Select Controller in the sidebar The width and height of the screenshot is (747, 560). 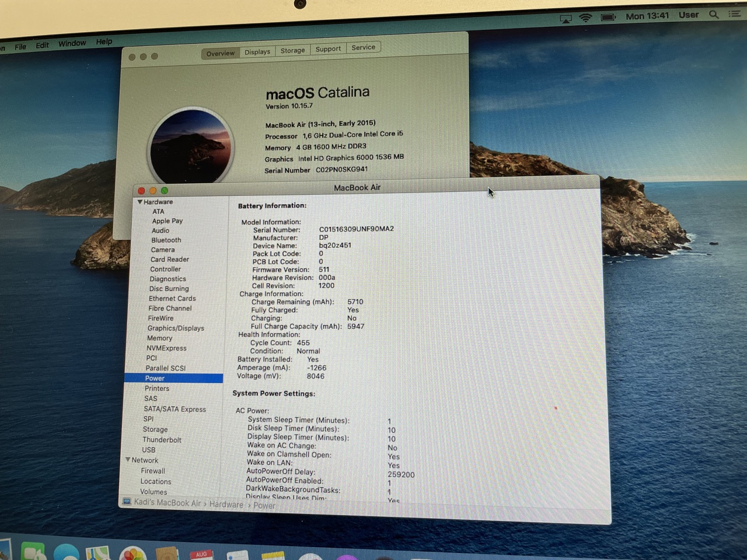165,269
